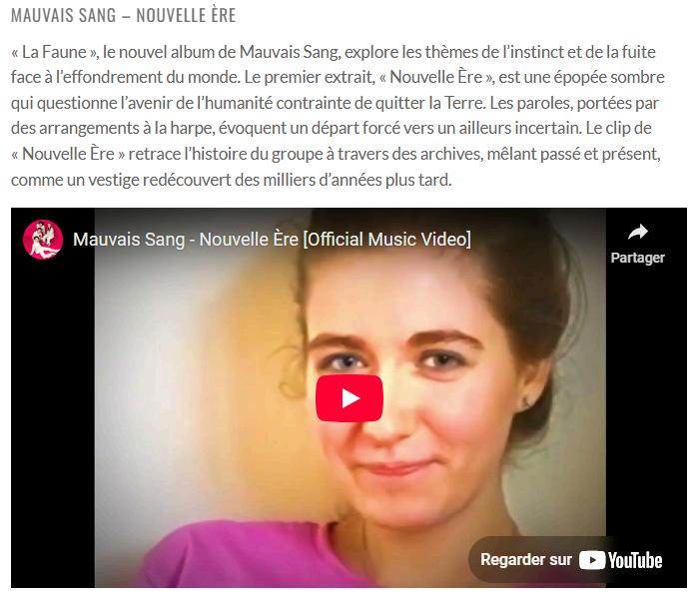Click the Regarder sur text
This screenshot has height=599, width=700.
[526, 560]
